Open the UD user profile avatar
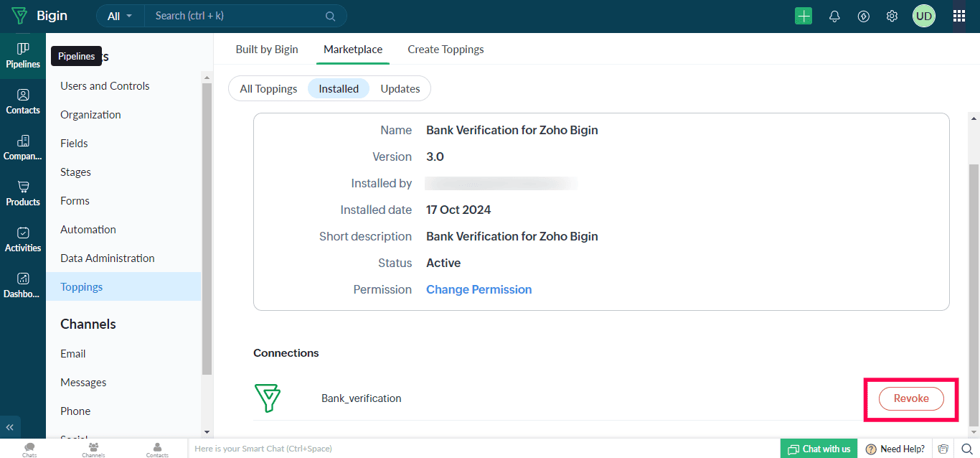 [924, 16]
